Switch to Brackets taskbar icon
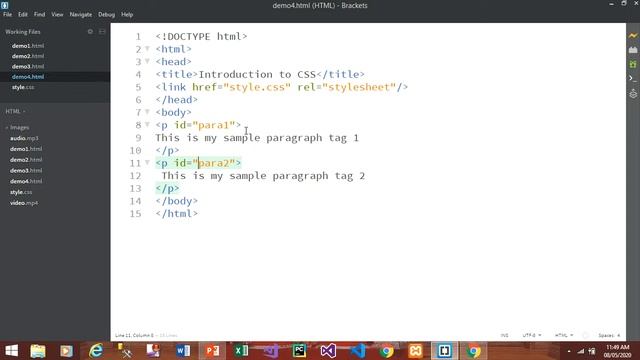Screen dimensions: 640x360 [444, 351]
